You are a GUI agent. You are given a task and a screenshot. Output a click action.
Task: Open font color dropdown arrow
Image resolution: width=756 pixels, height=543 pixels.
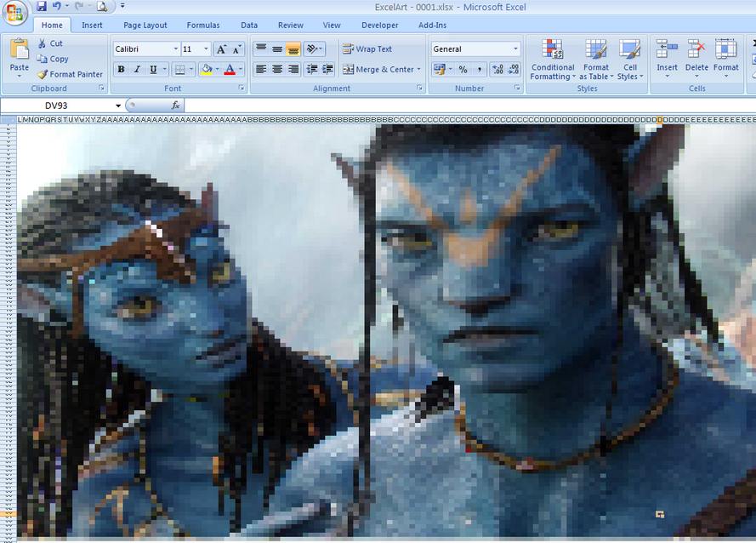click(x=240, y=70)
